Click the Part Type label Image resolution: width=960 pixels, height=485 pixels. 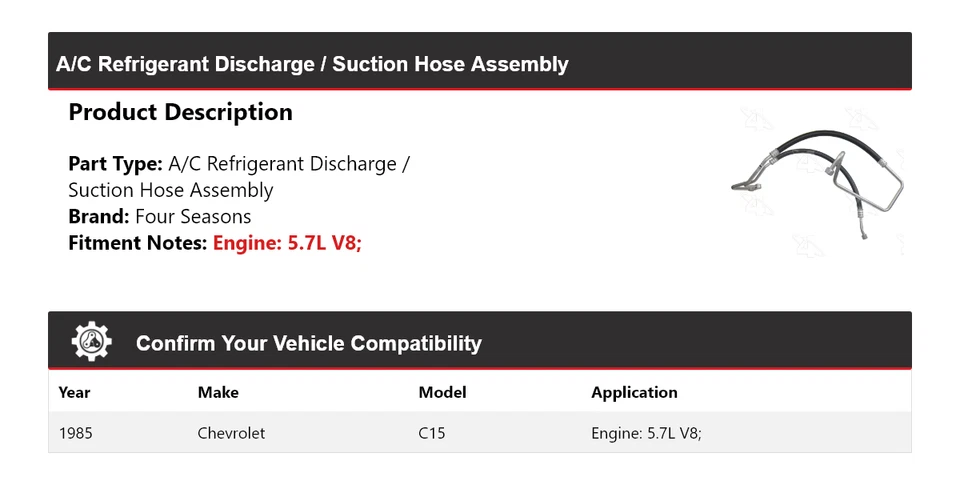click(x=115, y=164)
